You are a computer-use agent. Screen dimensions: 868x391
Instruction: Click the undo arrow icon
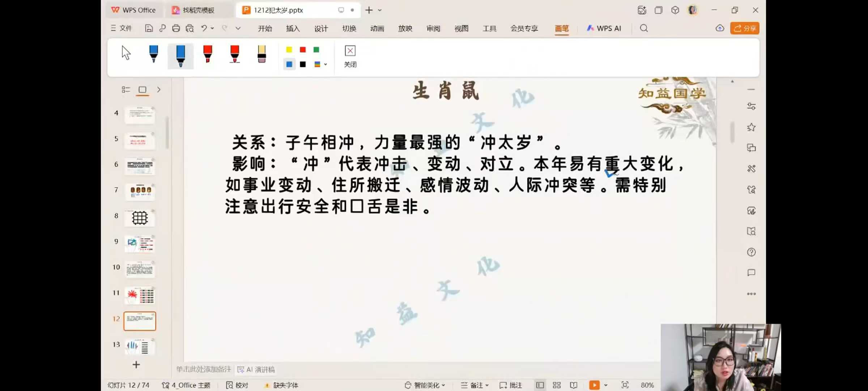(x=204, y=28)
